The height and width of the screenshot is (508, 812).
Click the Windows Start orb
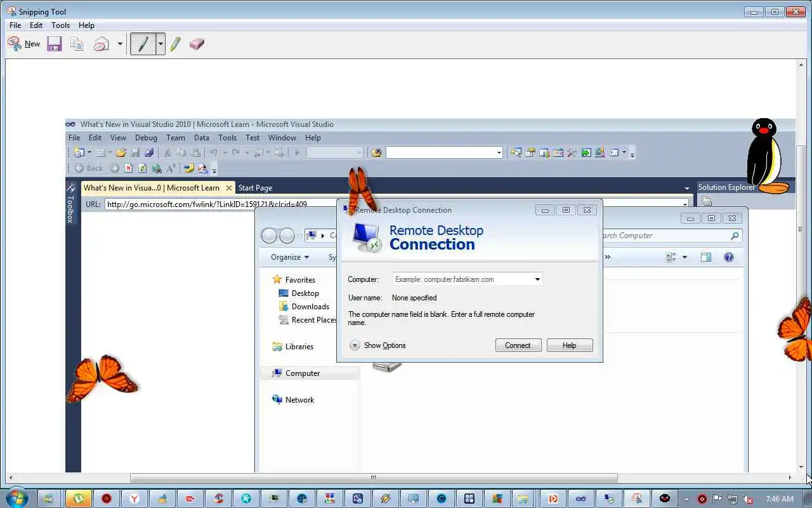(x=16, y=498)
